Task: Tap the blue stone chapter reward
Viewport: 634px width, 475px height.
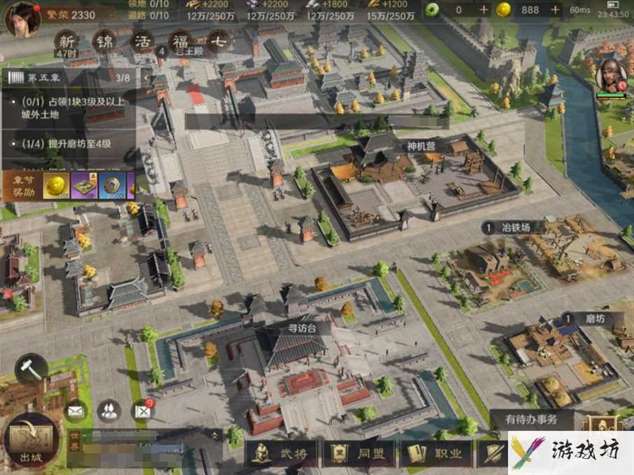Action: [112, 186]
